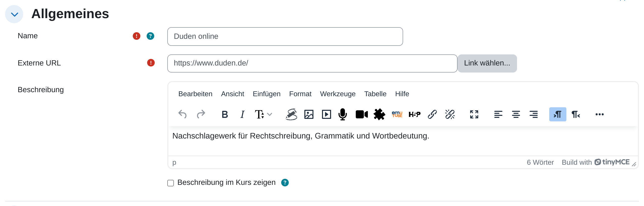Click the Name input containing Duden online
The height and width of the screenshot is (206, 644).
pyautogui.click(x=285, y=37)
